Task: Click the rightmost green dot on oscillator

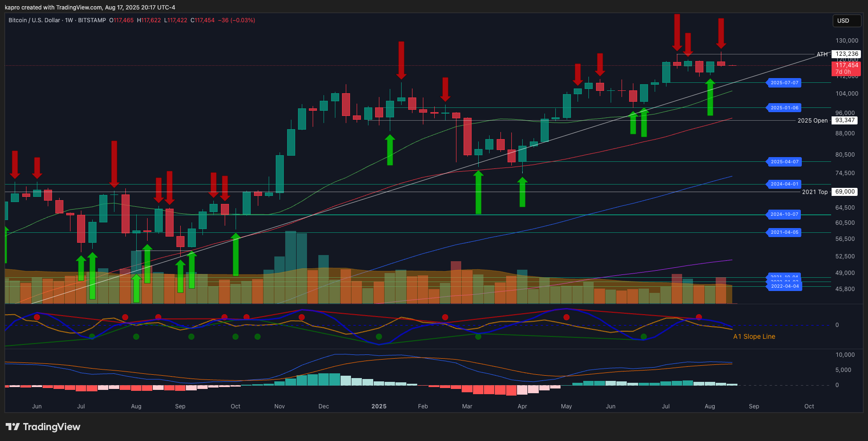Action: pyautogui.click(x=643, y=337)
